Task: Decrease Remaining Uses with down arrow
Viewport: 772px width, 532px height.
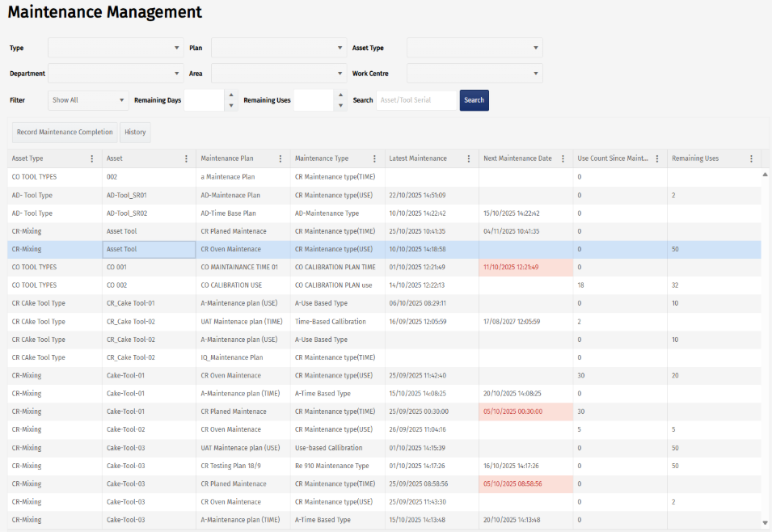Action: [340, 105]
